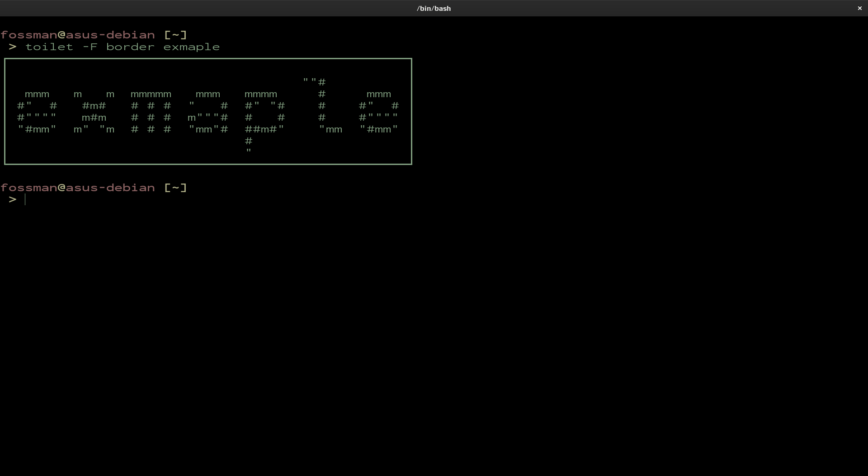Click the typed argument "exmaple"
Viewport: 868px width, 476px height.
pos(192,47)
